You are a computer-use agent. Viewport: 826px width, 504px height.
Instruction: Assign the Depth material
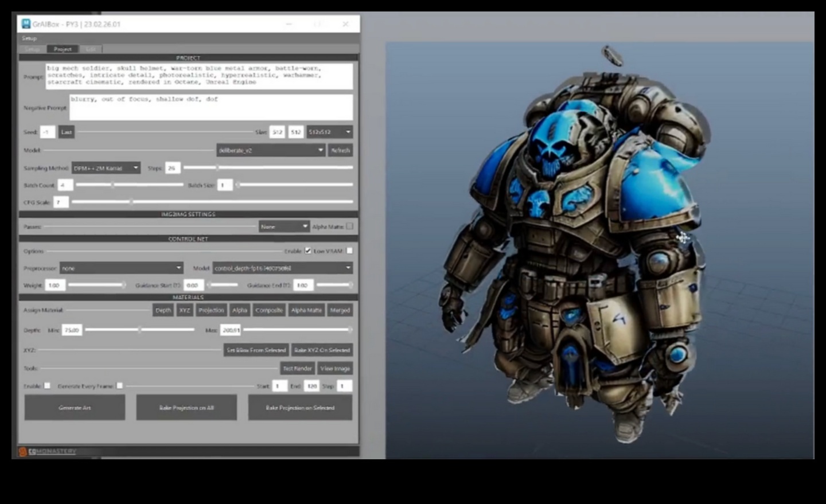[163, 310]
